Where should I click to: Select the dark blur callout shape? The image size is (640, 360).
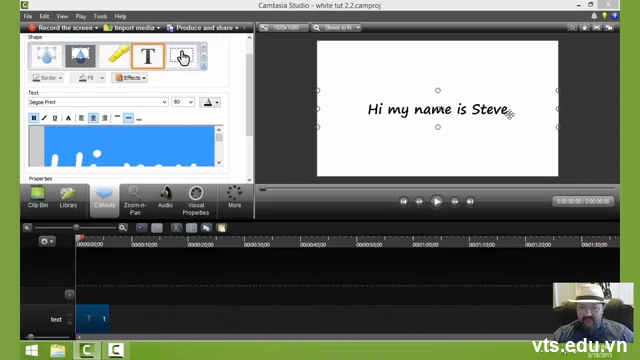(x=80, y=56)
